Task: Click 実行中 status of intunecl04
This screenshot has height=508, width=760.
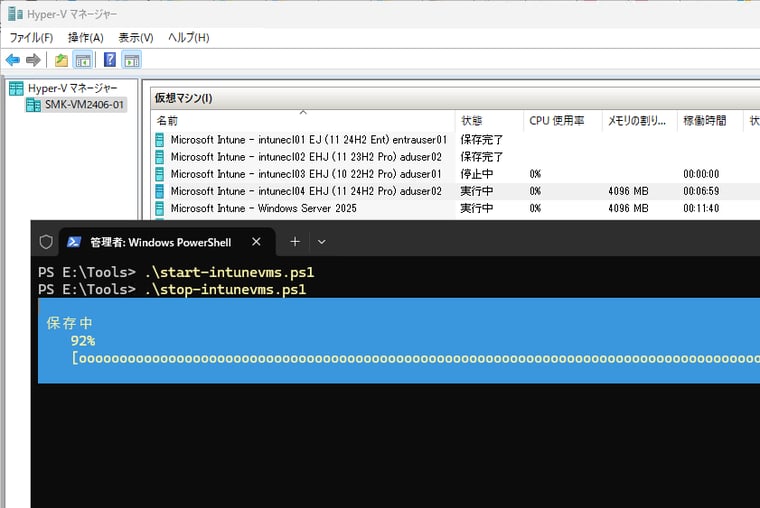Action: click(x=477, y=191)
